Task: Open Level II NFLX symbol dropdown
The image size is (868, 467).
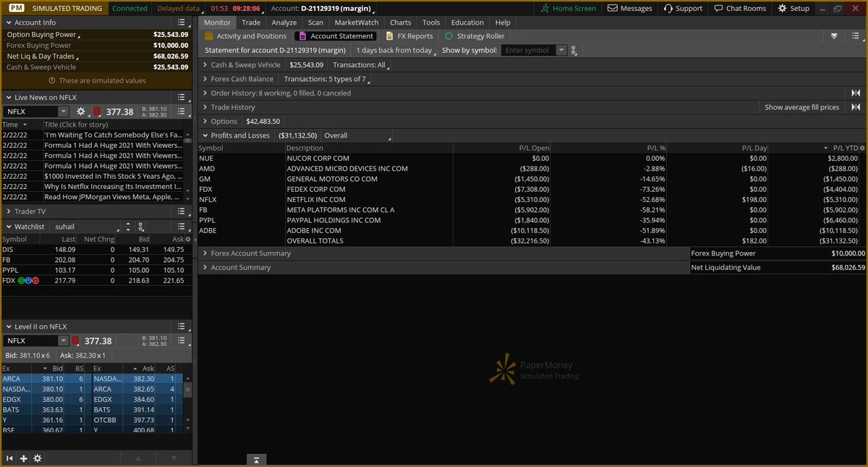Action: coord(64,341)
